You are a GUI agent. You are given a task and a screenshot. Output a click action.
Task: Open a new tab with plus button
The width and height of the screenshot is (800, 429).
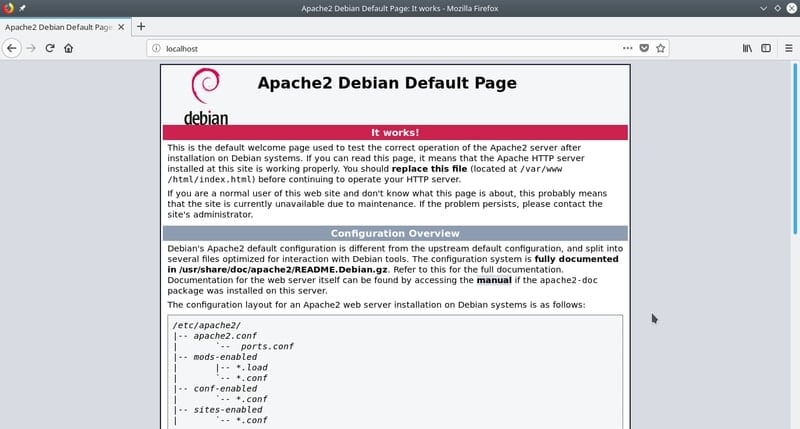coord(141,27)
